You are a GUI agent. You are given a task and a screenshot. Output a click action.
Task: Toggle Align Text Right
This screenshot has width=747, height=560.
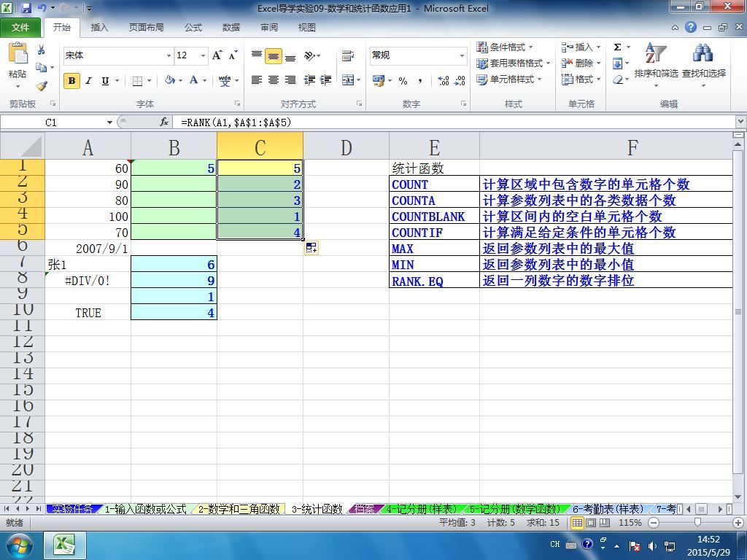[x=290, y=80]
